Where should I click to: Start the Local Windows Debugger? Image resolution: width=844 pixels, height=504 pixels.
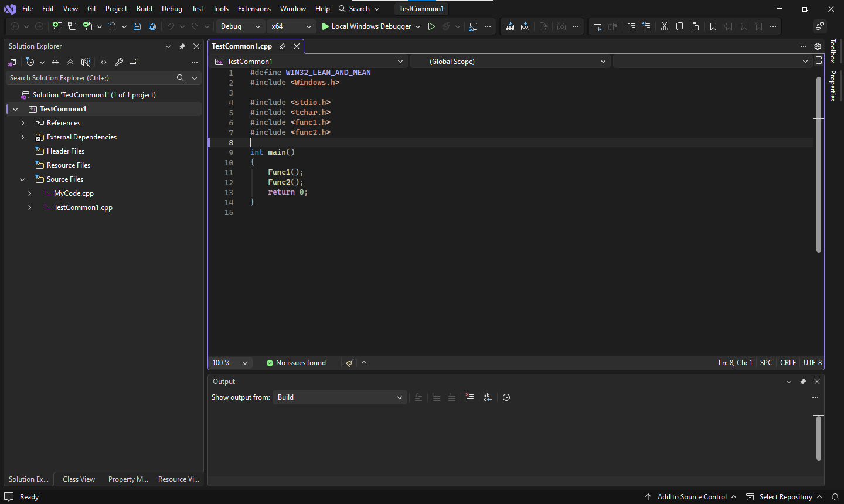point(371,26)
